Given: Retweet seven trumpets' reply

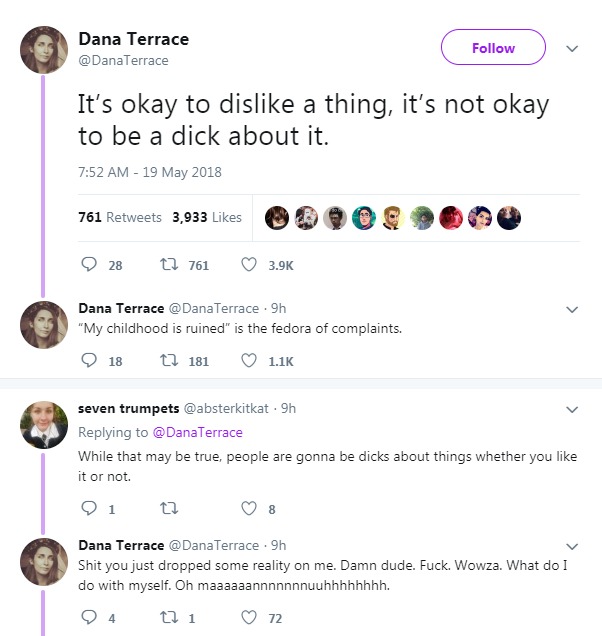Looking at the screenshot, I should coord(169,508).
